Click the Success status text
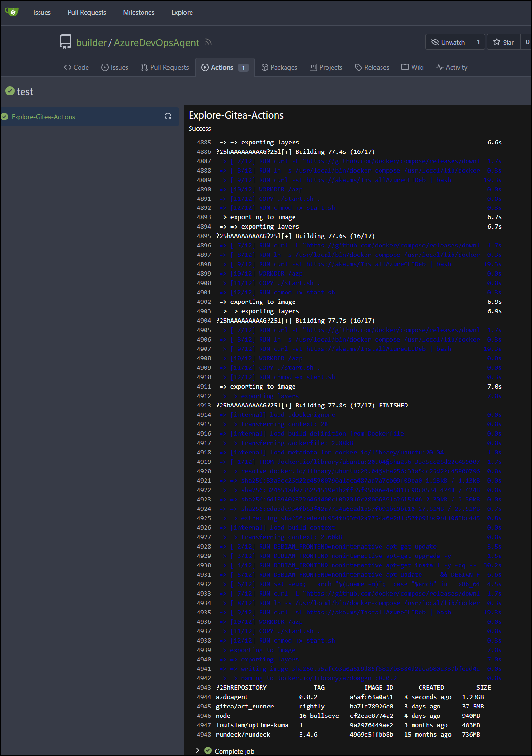 pyautogui.click(x=200, y=128)
